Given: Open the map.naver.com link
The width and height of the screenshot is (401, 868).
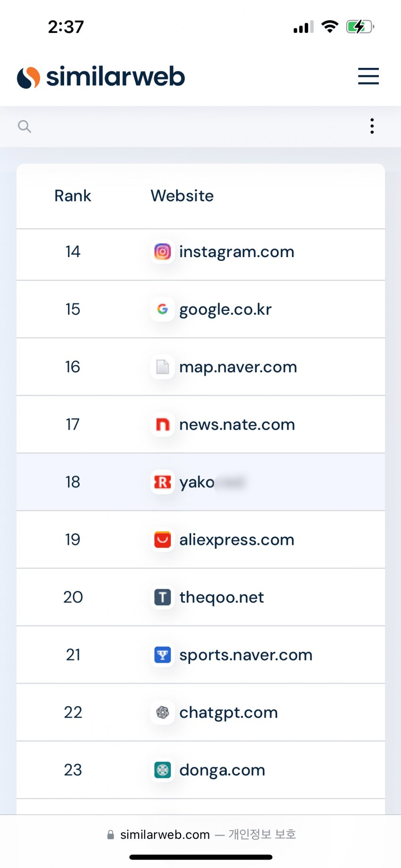Looking at the screenshot, I should 238,367.
